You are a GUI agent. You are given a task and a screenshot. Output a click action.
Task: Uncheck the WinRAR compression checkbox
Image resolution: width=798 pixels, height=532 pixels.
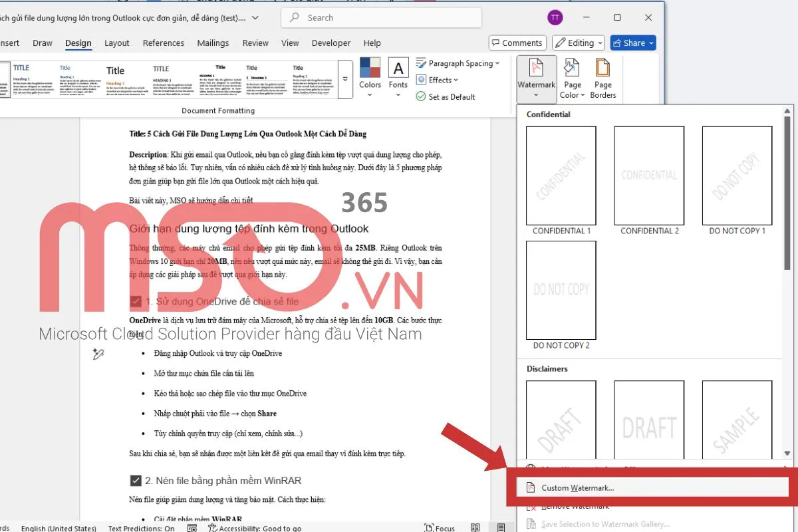135,480
